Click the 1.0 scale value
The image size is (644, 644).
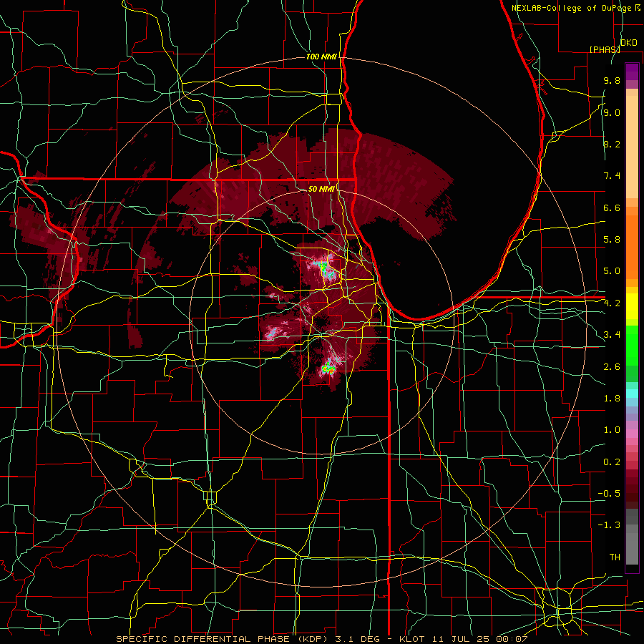[612, 430]
